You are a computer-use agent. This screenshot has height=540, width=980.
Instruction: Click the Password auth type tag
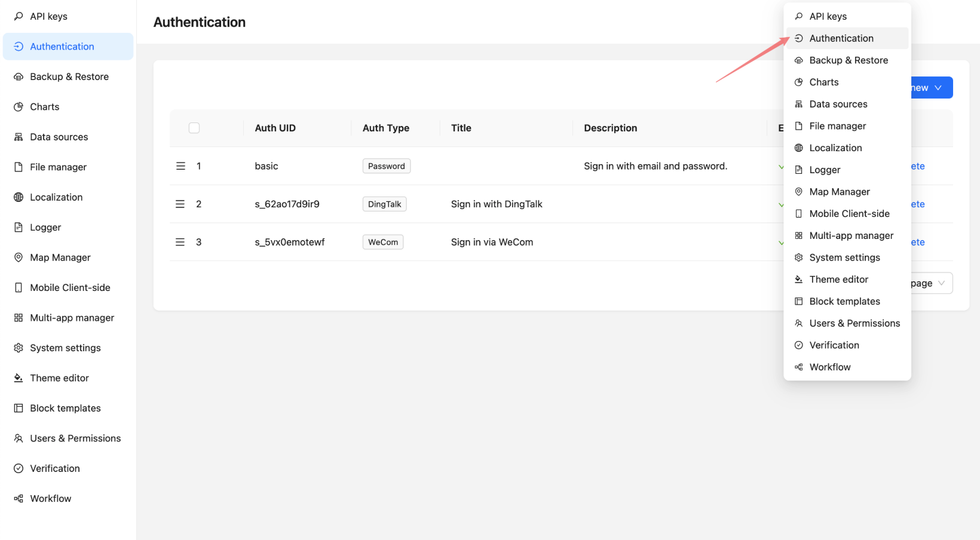coord(386,166)
